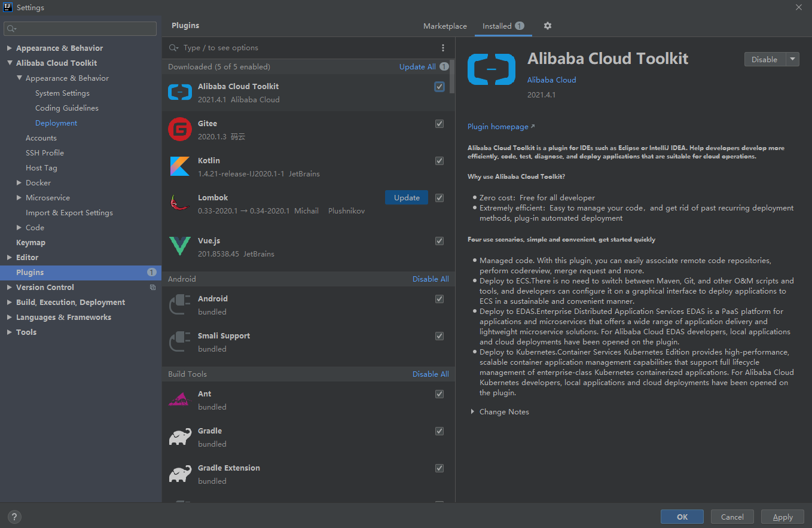Select Deployment under Appearance & Behavior
812x528 pixels.
56,123
